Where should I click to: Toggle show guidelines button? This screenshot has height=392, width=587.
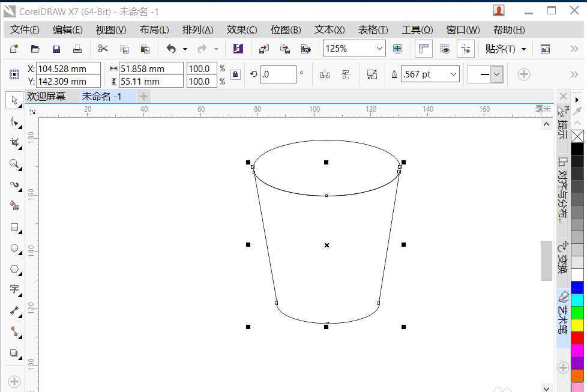coord(466,49)
